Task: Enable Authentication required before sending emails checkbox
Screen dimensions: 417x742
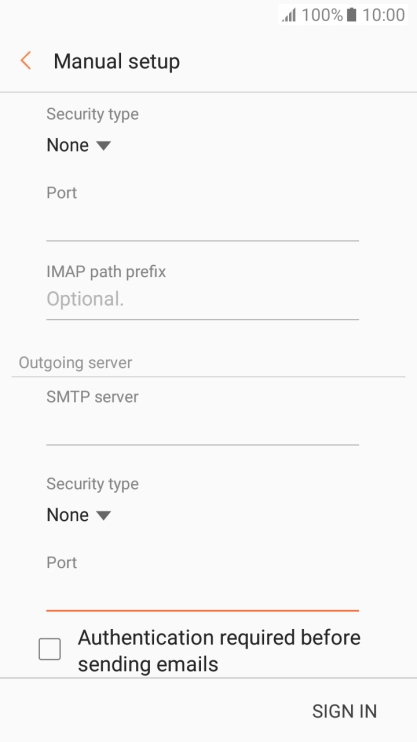Action: click(50, 649)
